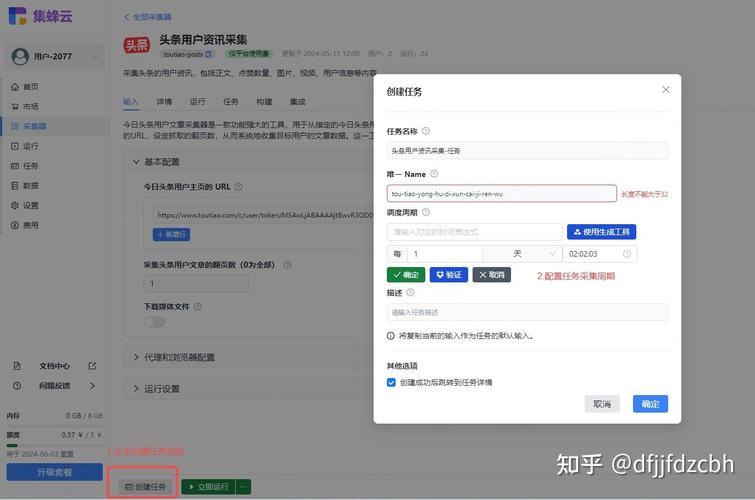The width and height of the screenshot is (755, 500).
Task: Click the 创建任务 button at bottom
Action: 145,487
